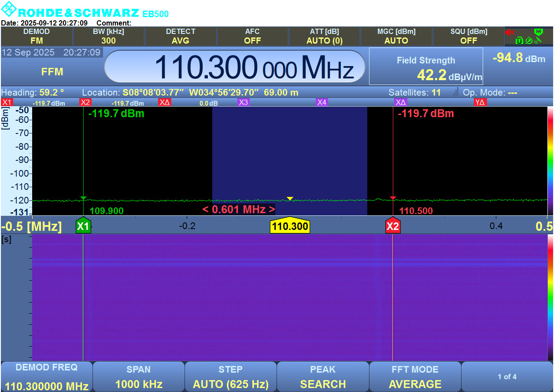Select the red X2 marker handle
The width and height of the screenshot is (554, 392).
[392, 227]
